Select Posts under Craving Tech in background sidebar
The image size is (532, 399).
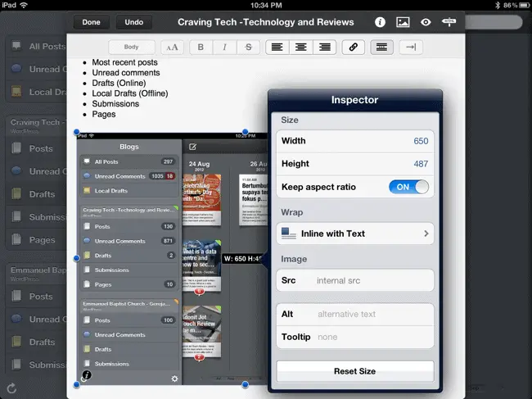pos(38,148)
